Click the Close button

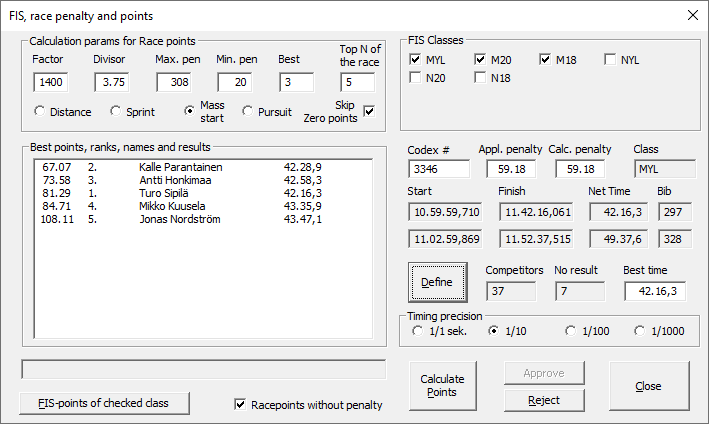[647, 386]
